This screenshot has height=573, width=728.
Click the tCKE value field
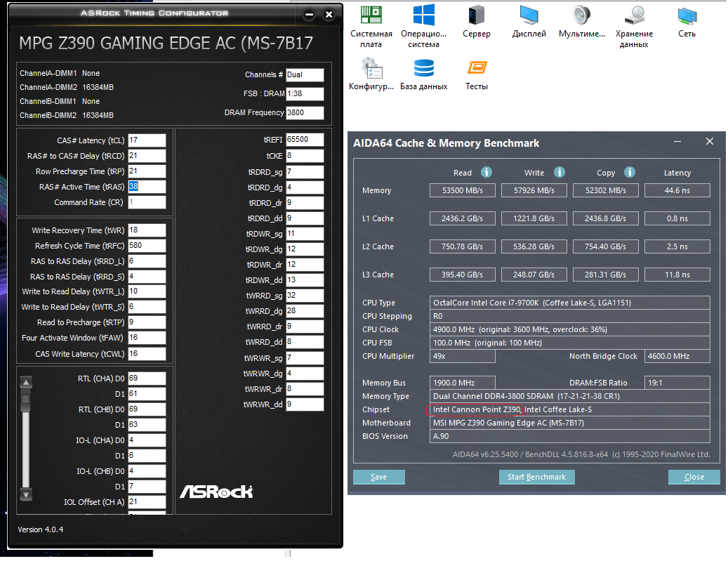(x=305, y=156)
